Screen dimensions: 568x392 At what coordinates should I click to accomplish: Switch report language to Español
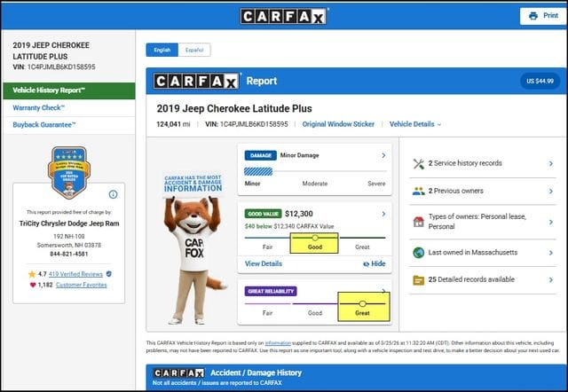pos(194,51)
